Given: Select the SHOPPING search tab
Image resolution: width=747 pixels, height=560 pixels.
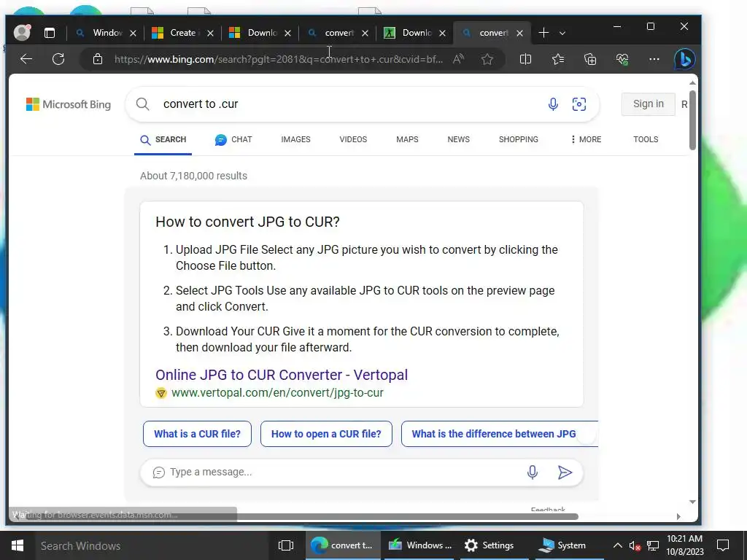Looking at the screenshot, I should [x=519, y=139].
